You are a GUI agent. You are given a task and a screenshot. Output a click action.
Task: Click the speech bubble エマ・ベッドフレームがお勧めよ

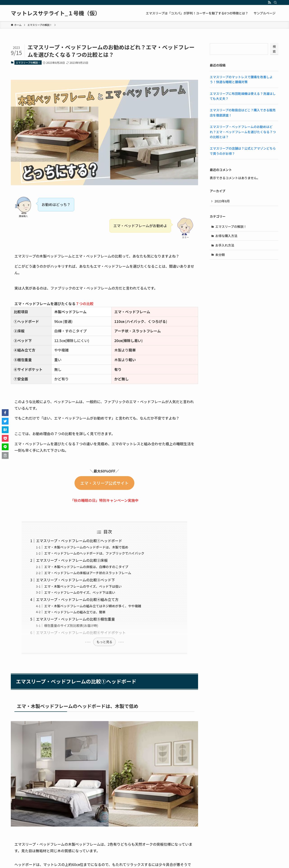[140, 226]
